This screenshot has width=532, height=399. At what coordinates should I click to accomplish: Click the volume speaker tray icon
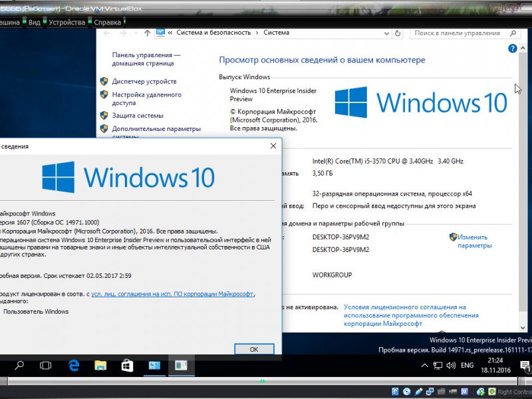[x=451, y=365]
